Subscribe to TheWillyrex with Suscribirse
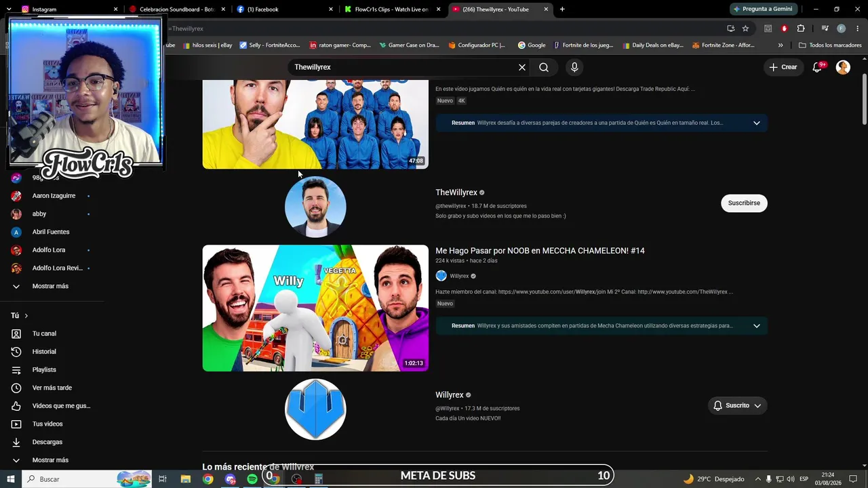 [x=744, y=203]
